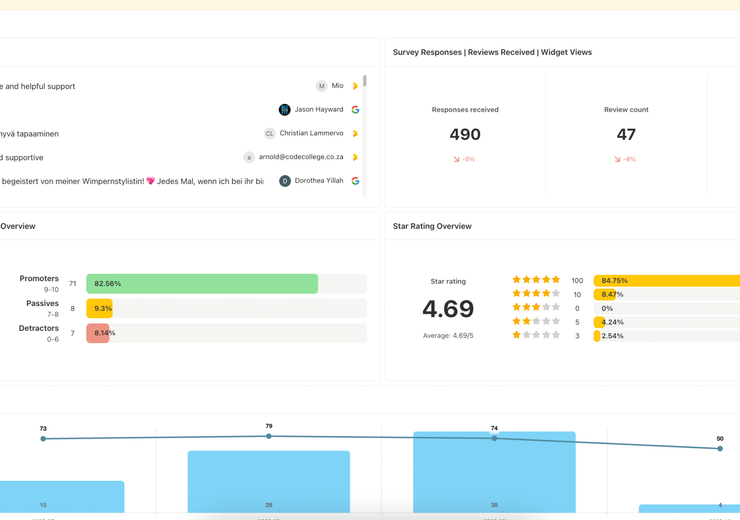
Task: Click the yellow icon next to Christian Lammervo
Action: [x=355, y=133]
